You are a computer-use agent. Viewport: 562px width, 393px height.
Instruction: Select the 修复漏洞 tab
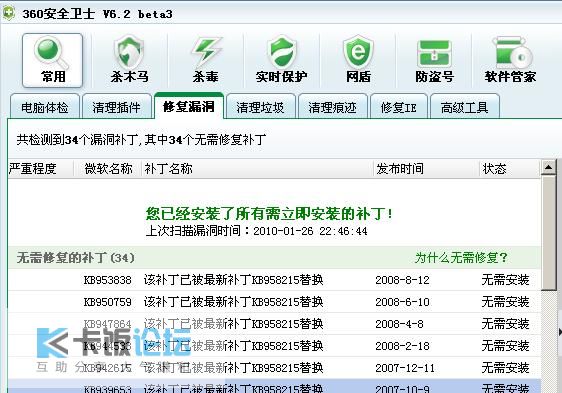189,106
